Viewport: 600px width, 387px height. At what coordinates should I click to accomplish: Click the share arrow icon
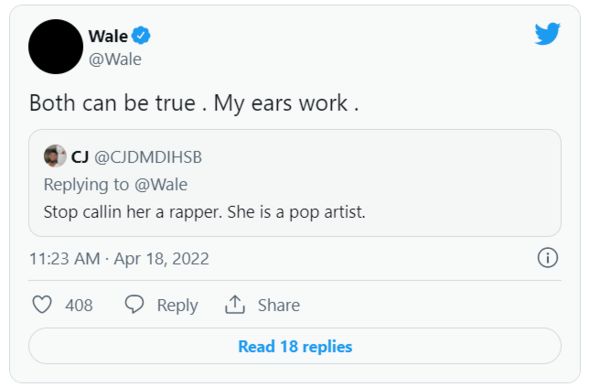pyautogui.click(x=235, y=305)
